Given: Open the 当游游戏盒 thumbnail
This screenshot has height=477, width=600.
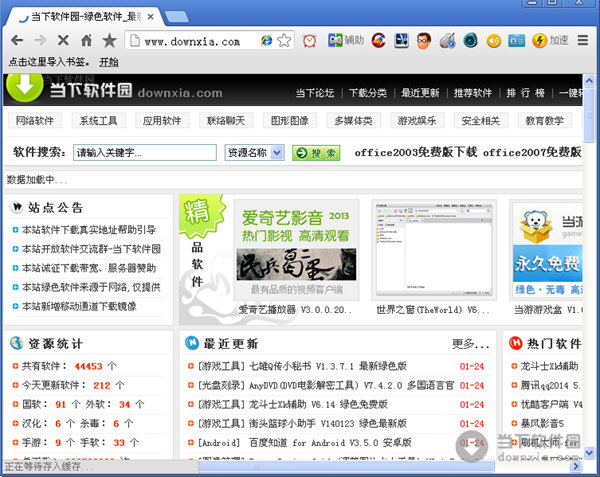Looking at the screenshot, I should click(x=547, y=250).
